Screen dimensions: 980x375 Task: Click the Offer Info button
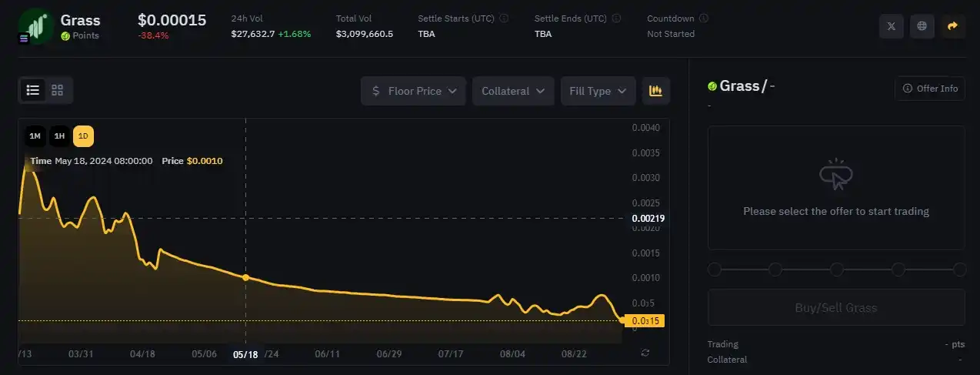coord(930,89)
